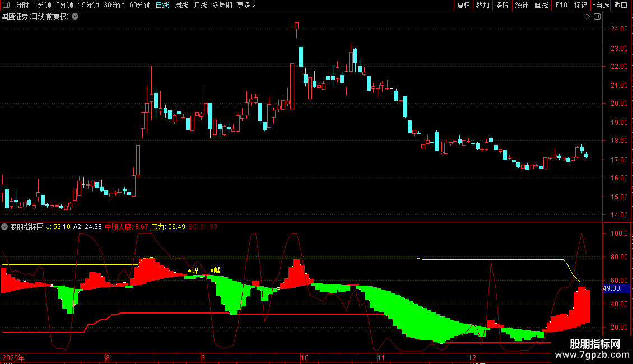Click the 中期大底: 8.67 value

point(127,227)
